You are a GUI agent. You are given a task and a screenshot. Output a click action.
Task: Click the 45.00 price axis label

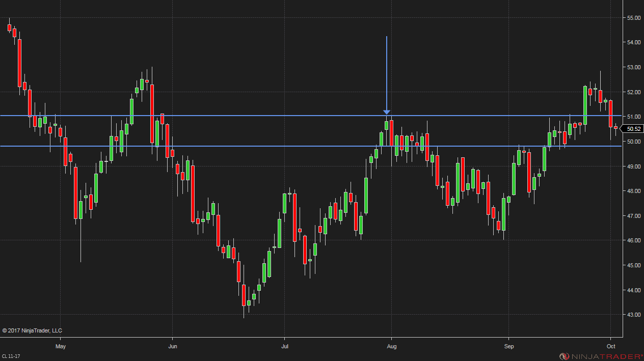tap(634, 265)
